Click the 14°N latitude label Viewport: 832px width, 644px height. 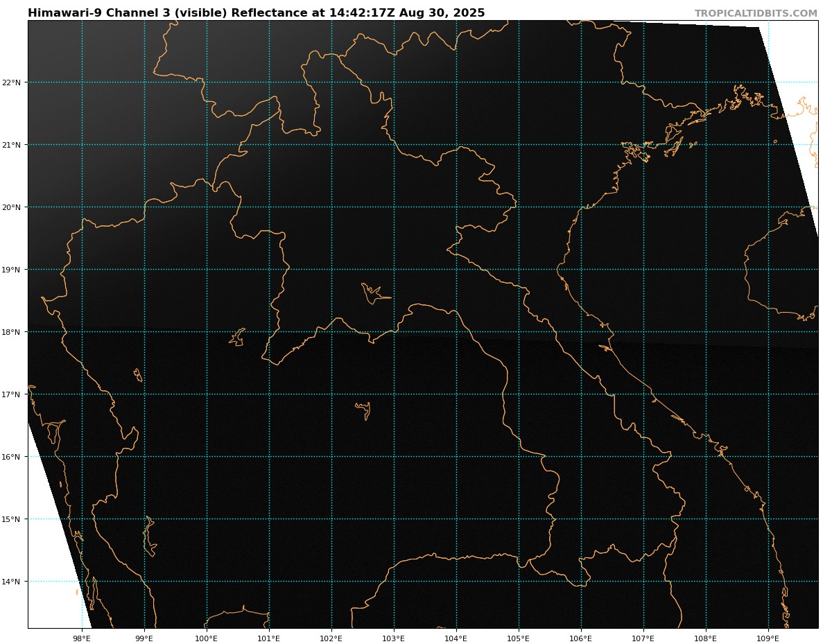[x=12, y=582]
